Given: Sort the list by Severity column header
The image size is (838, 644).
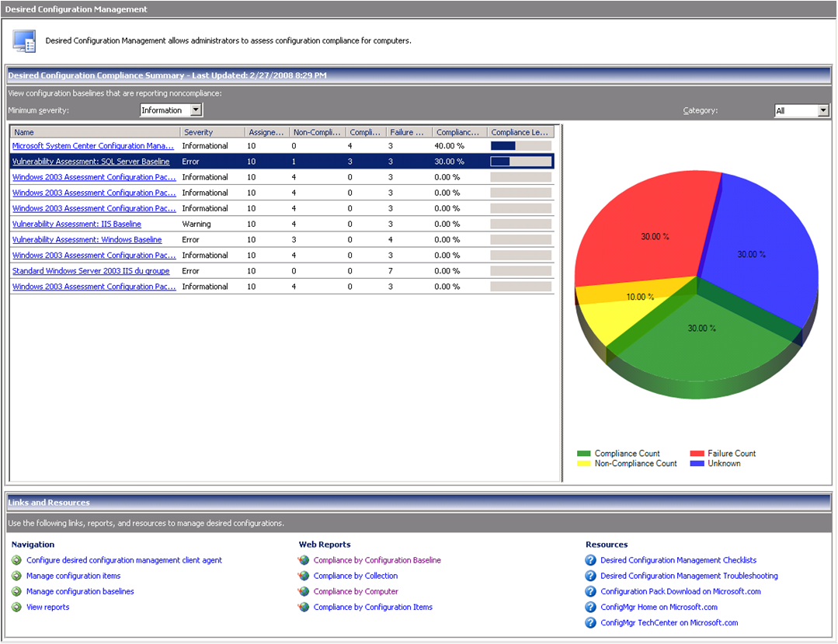Looking at the screenshot, I should (x=212, y=132).
